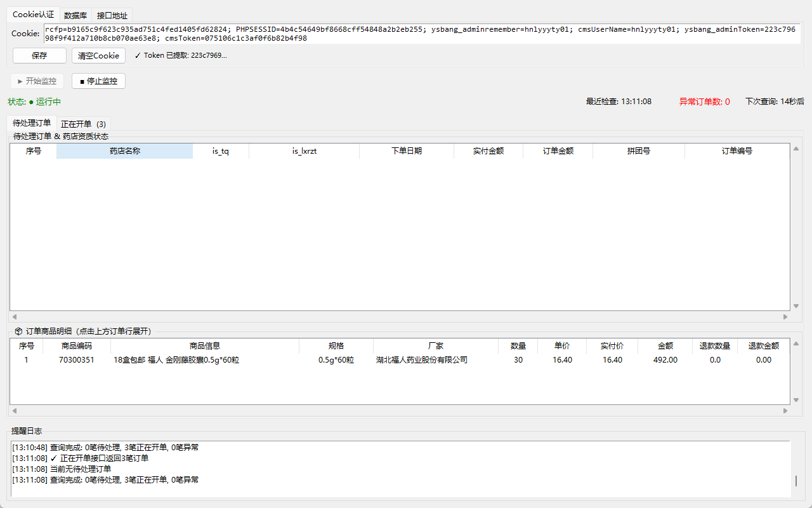This screenshot has width=812, height=508.
Task: Click product detail scroll-down arrow
Action: tap(796, 400)
